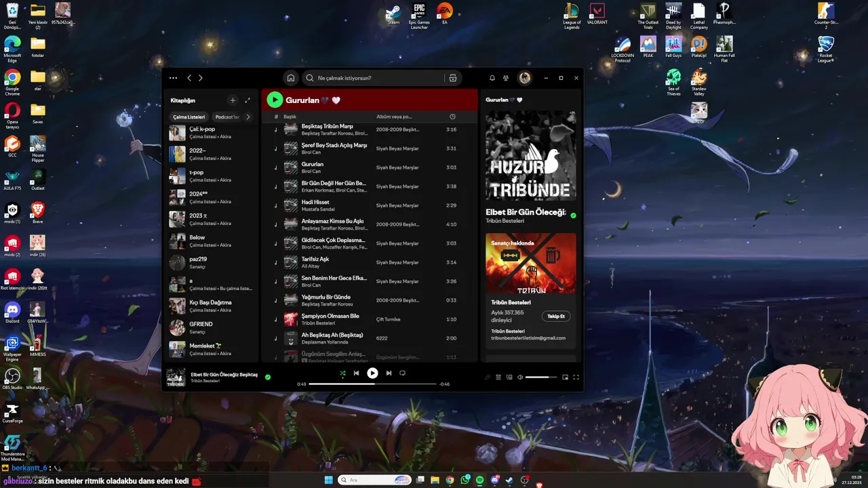Toggle the lyrics microphone icon
Viewport: 868px width, 488px height.
point(487,377)
